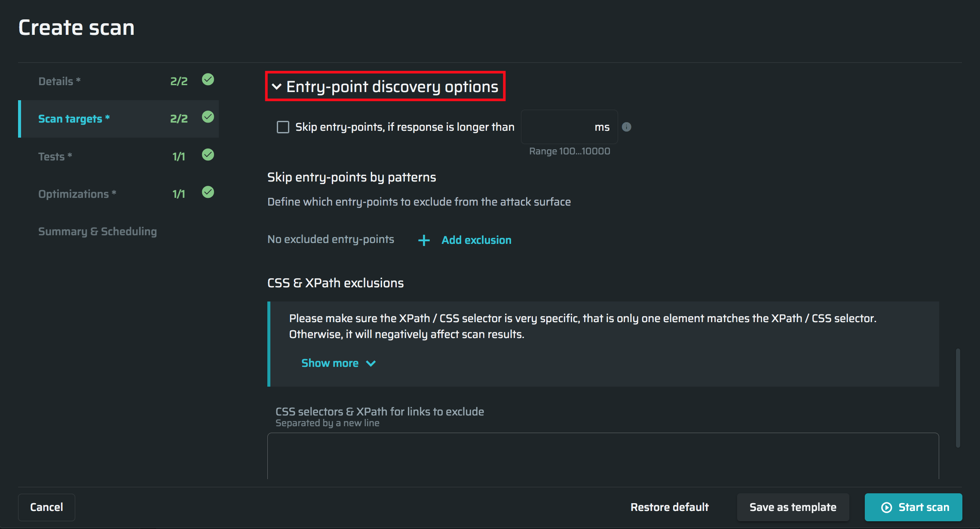Click Save as template button

click(793, 507)
